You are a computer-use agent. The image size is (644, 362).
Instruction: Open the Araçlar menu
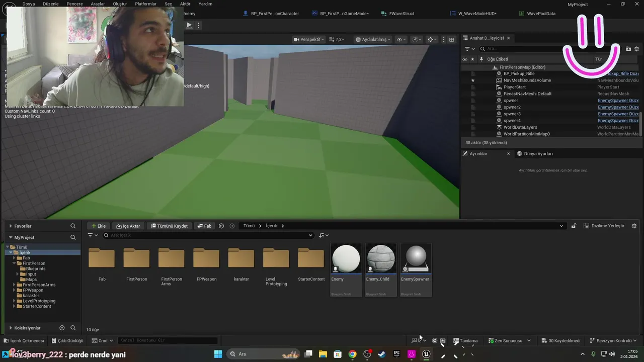pos(98,4)
